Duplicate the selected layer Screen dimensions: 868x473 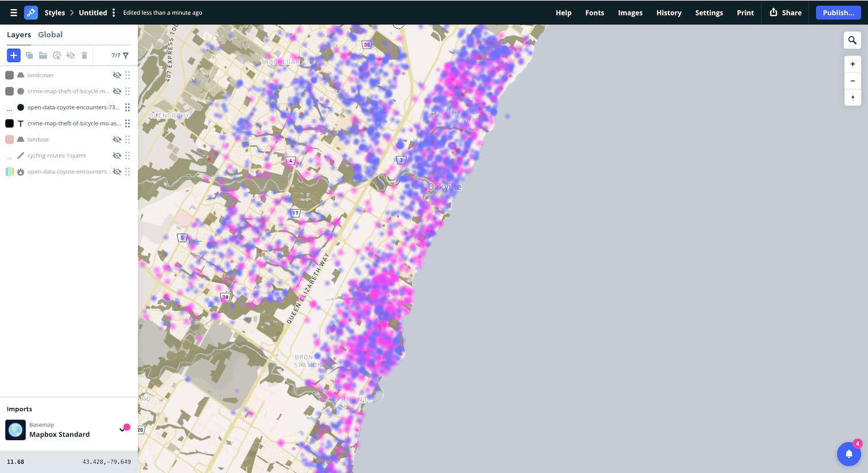tap(29, 55)
